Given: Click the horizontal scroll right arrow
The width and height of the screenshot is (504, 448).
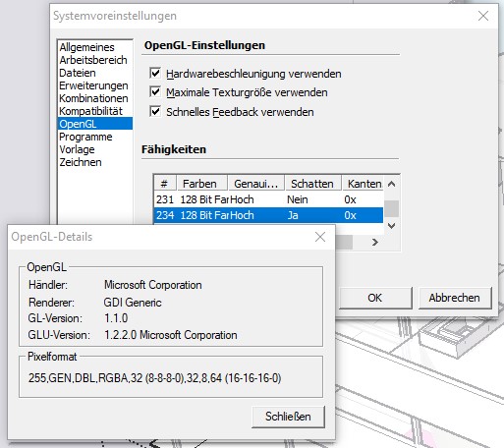Looking at the screenshot, I should (x=375, y=242).
